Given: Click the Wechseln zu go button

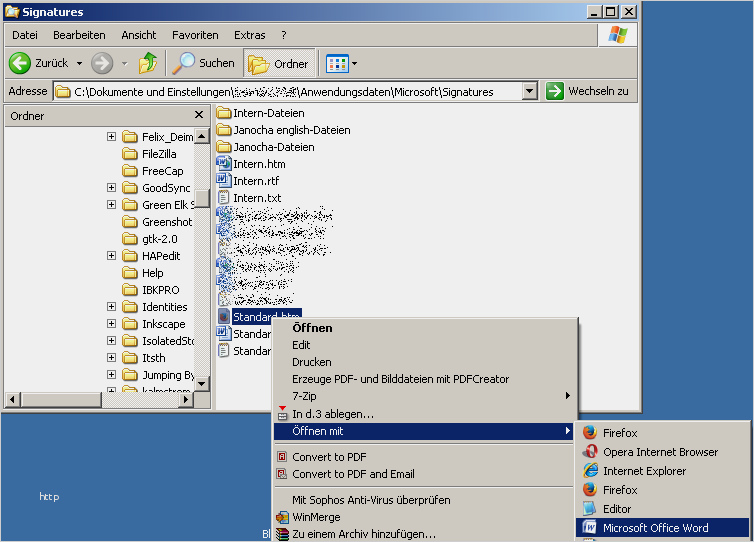Looking at the screenshot, I should tap(588, 91).
